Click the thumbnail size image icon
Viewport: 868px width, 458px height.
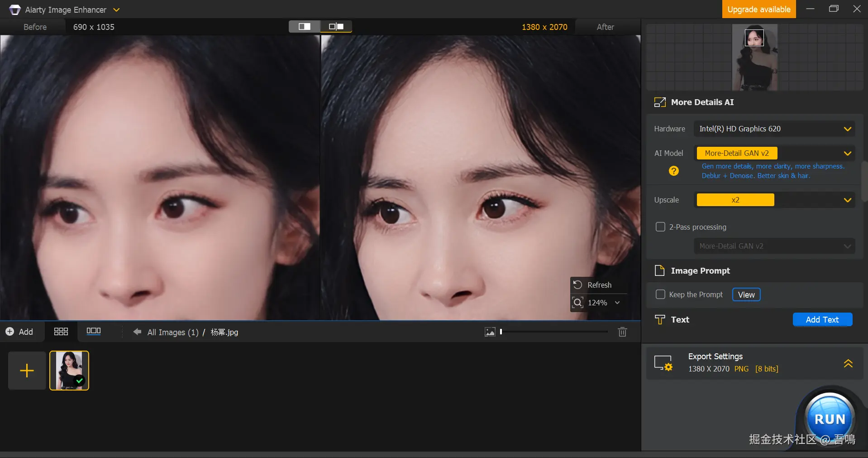tap(490, 332)
